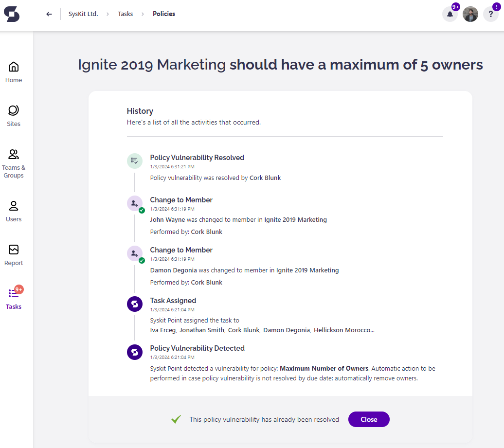Click the first Change to Member icon
Viewport: 504px width, 448px height.
(x=135, y=203)
